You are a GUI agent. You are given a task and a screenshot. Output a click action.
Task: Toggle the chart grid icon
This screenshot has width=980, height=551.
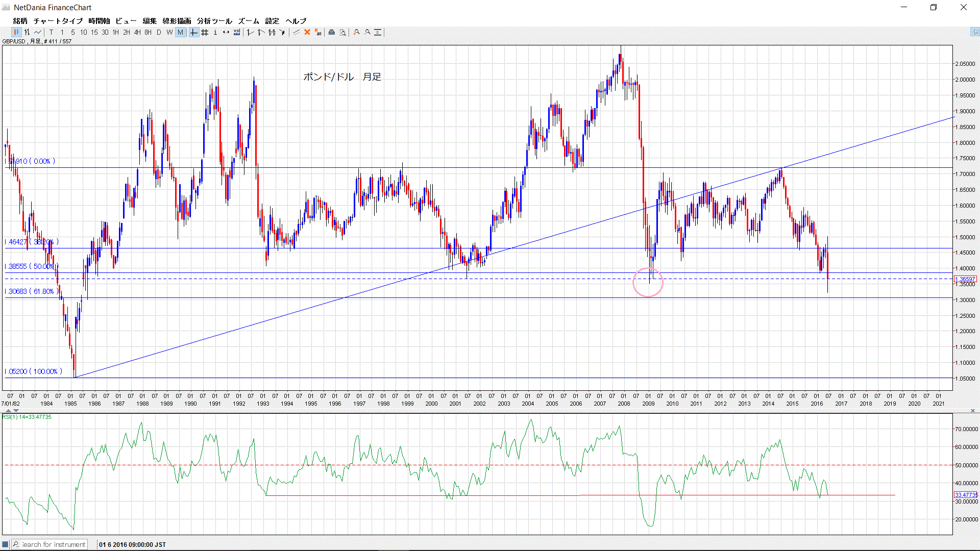[x=205, y=32]
